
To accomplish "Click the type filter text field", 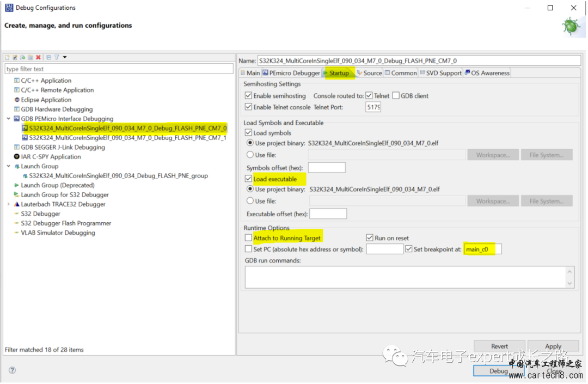I will pos(119,69).
